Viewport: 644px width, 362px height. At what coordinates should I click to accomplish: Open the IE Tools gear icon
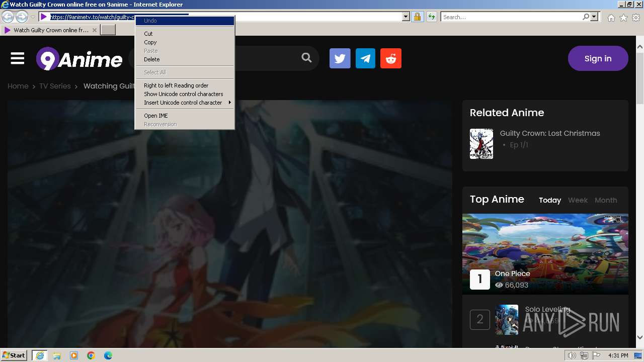click(636, 18)
